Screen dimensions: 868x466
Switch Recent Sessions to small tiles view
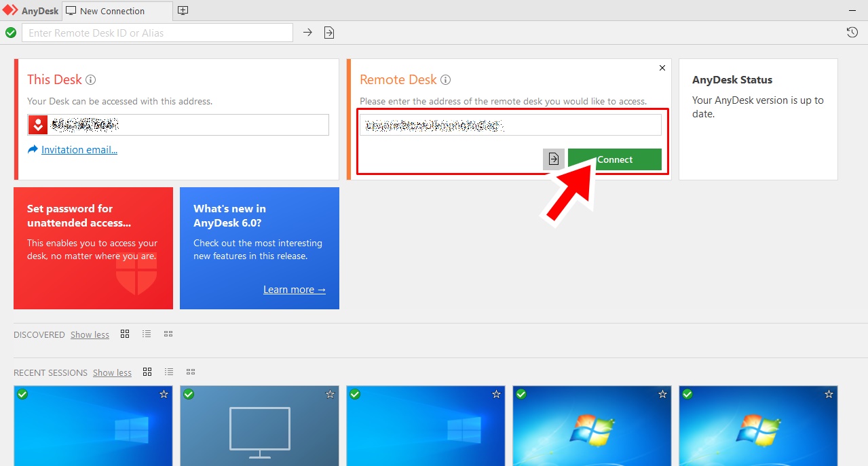coord(191,372)
